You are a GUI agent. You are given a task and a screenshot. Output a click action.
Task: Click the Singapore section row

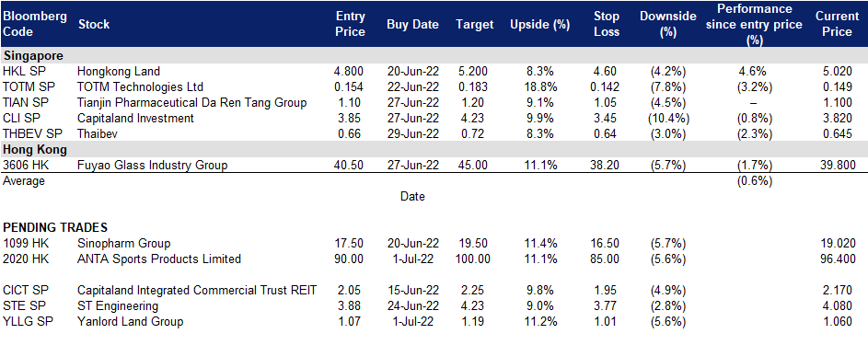pyautogui.click(x=434, y=55)
